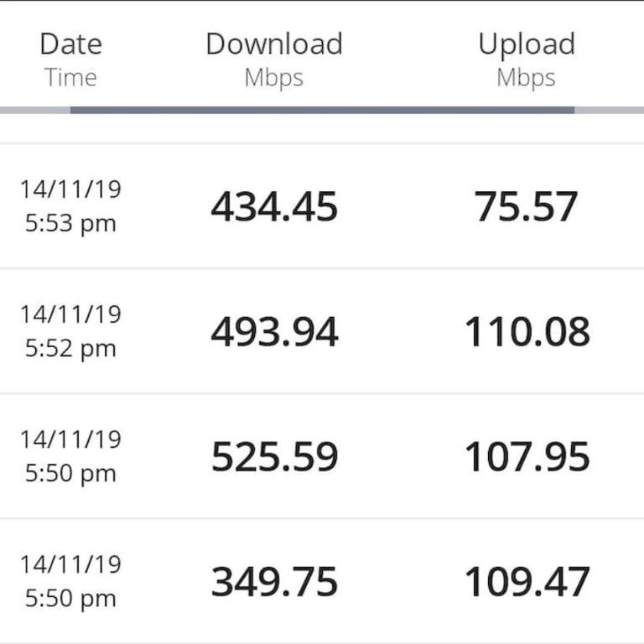The width and height of the screenshot is (644, 644).
Task: Click the Time sublabel under Date
Action: pyautogui.click(x=70, y=77)
